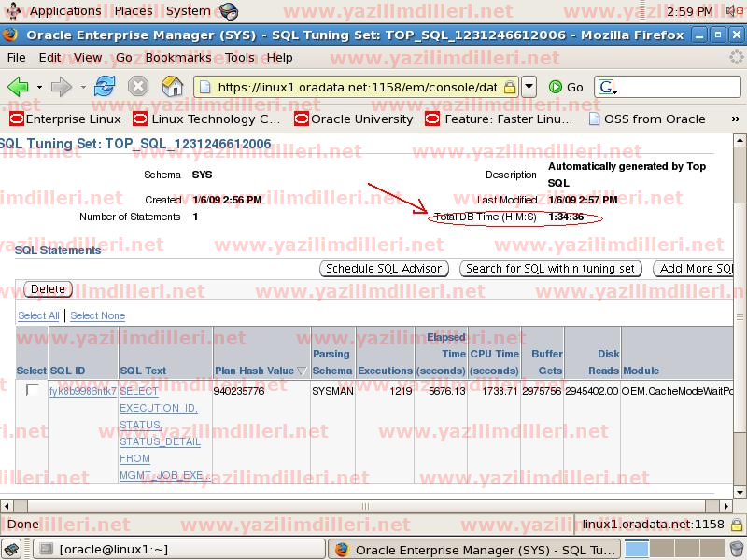Click the Firefox Back arrow button
The image size is (747, 560).
pos(18,87)
